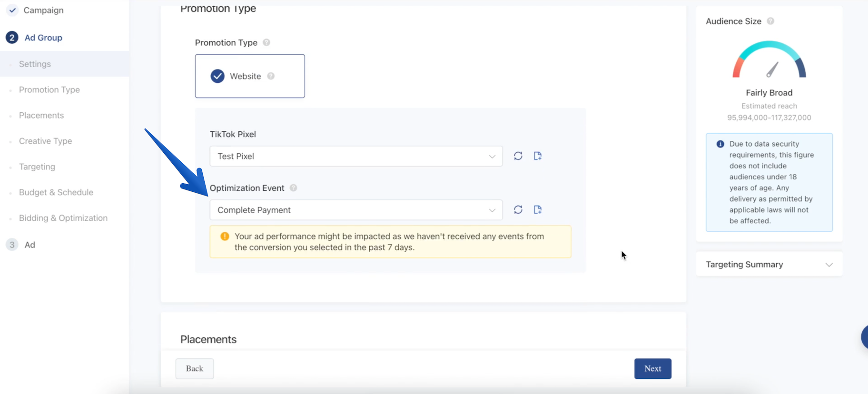This screenshot has height=394, width=868.
Task: Go to Placements in the sidebar
Action: pos(41,115)
